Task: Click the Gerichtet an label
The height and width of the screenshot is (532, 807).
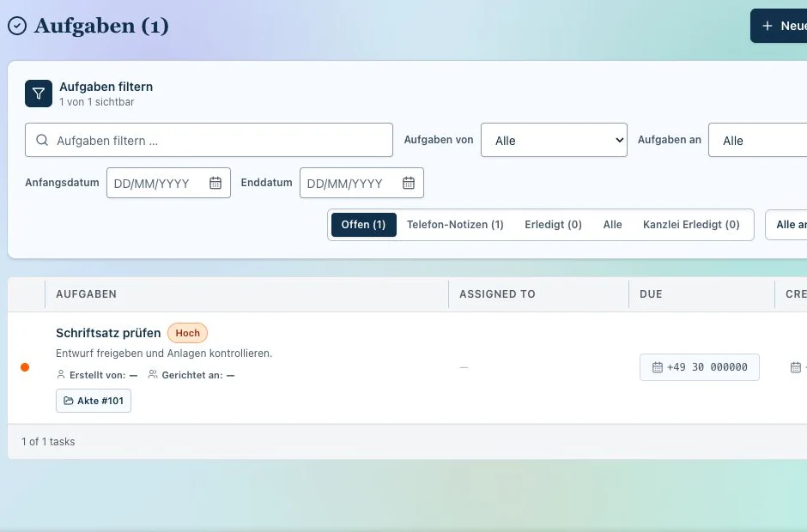Action: [x=192, y=375]
